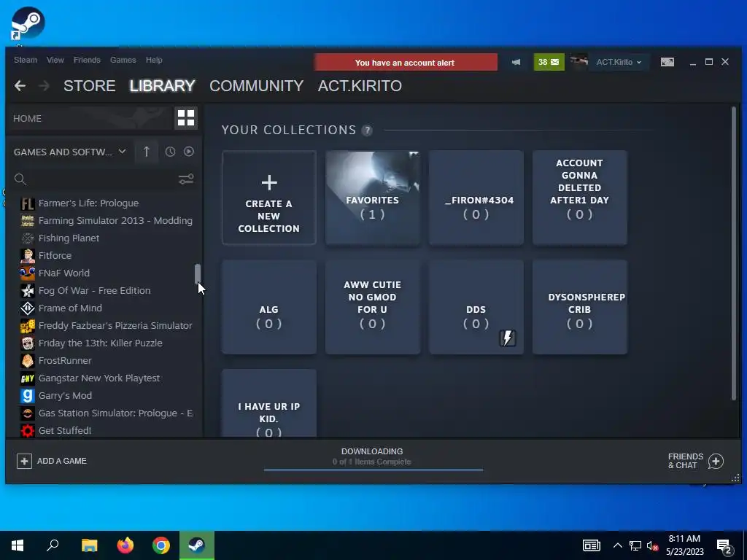
Task: Open Aww Cutie No Gmod collection
Action: (x=373, y=307)
